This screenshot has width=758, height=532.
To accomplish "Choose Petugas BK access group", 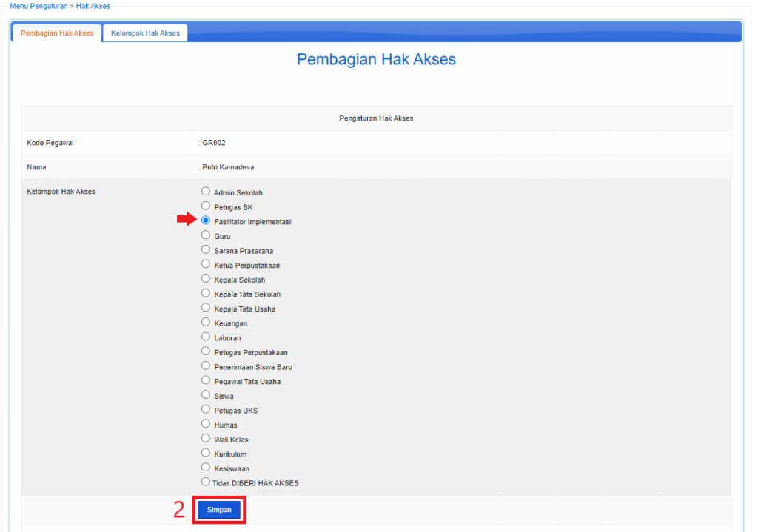I will click(x=205, y=206).
